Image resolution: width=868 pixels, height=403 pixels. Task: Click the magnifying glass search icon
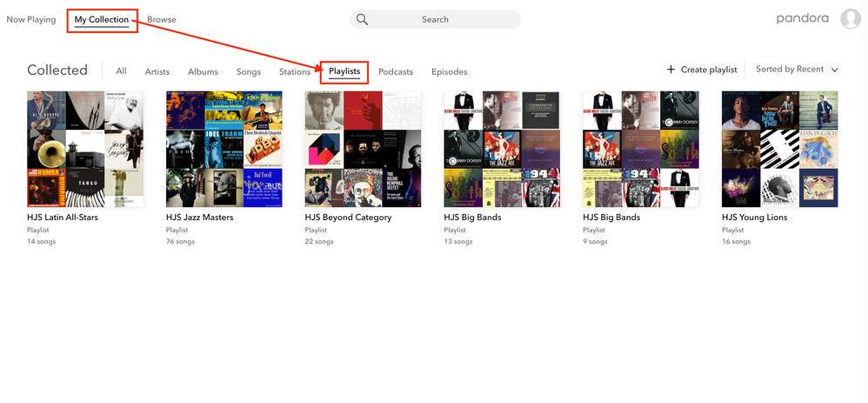[362, 19]
